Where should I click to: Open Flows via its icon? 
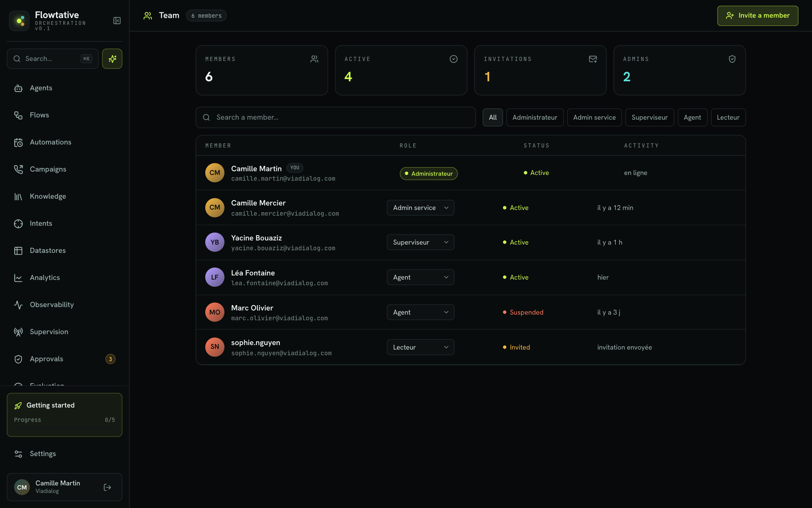tap(18, 115)
